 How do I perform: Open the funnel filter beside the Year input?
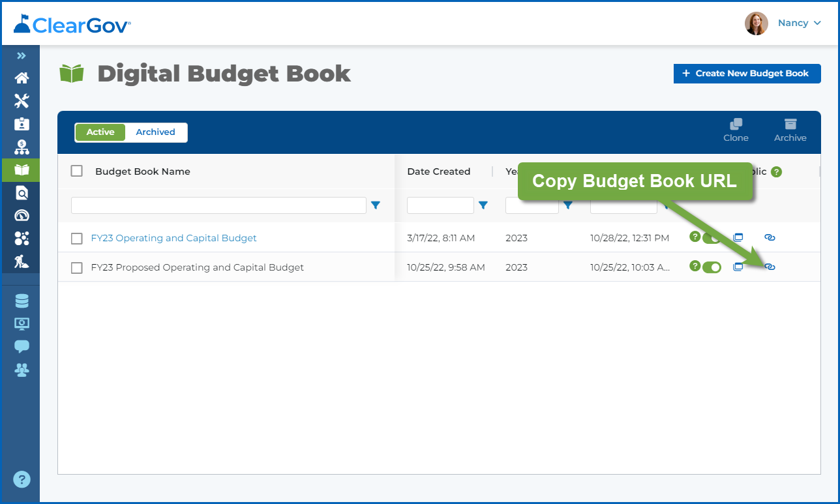[x=568, y=205]
